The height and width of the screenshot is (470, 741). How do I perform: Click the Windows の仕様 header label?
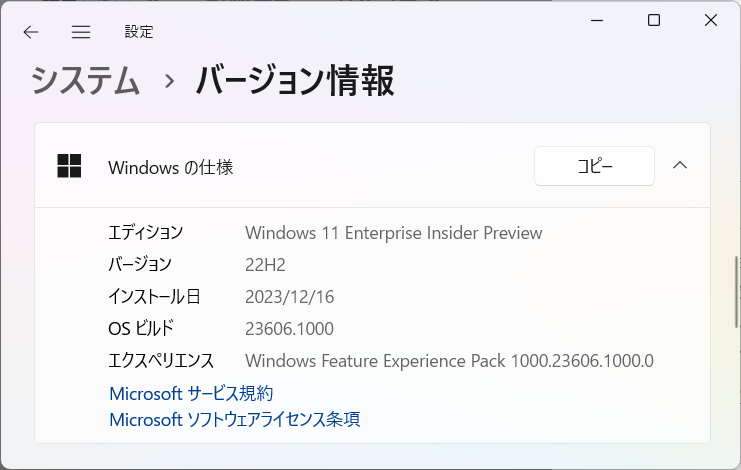171,167
